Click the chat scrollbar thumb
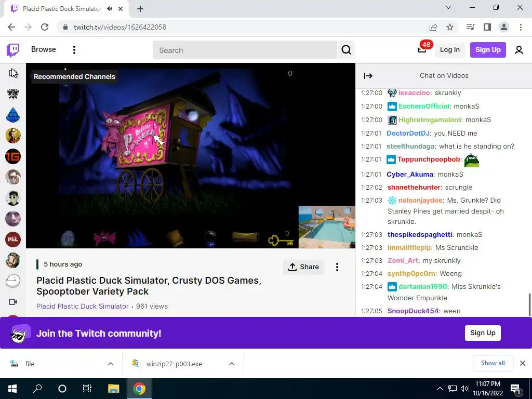The height and width of the screenshot is (399, 532). point(529,304)
